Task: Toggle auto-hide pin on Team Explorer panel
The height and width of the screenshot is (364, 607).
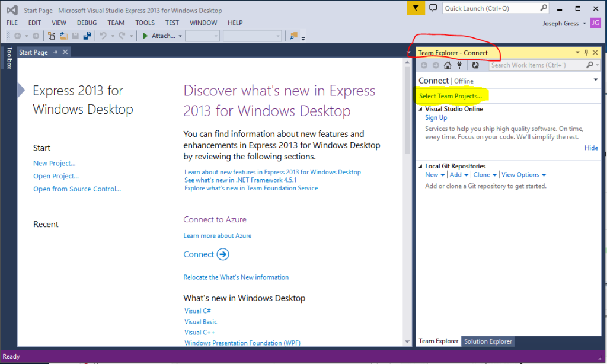Action: (x=587, y=52)
